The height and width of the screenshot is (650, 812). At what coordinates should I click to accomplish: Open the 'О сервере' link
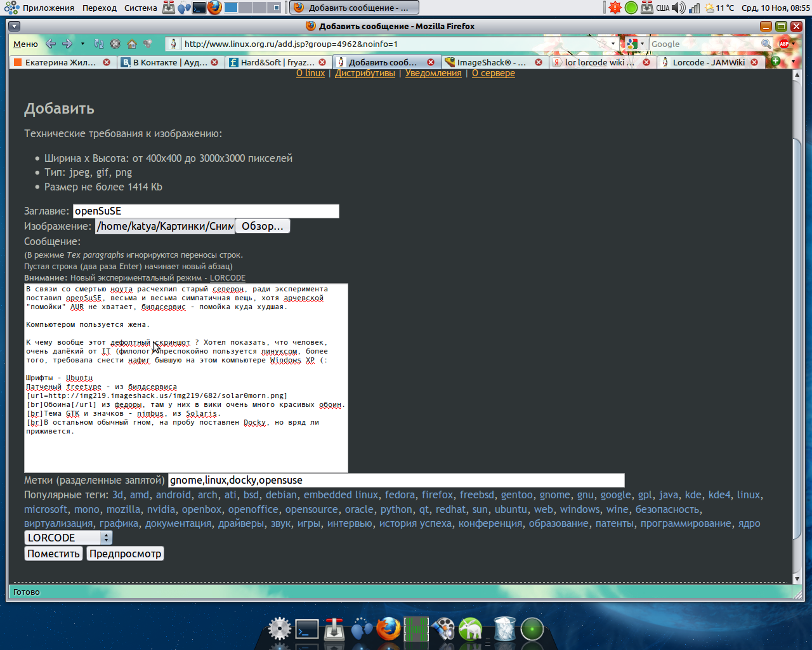point(494,73)
